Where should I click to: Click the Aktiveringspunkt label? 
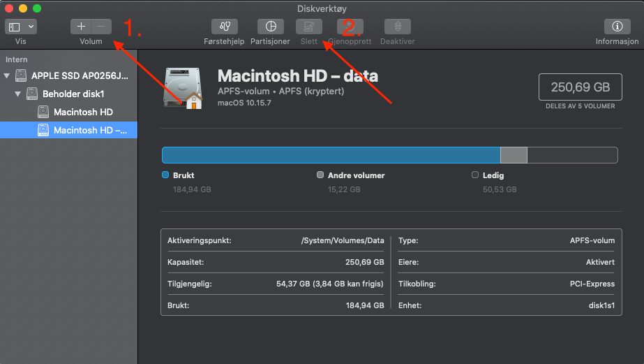click(x=199, y=240)
